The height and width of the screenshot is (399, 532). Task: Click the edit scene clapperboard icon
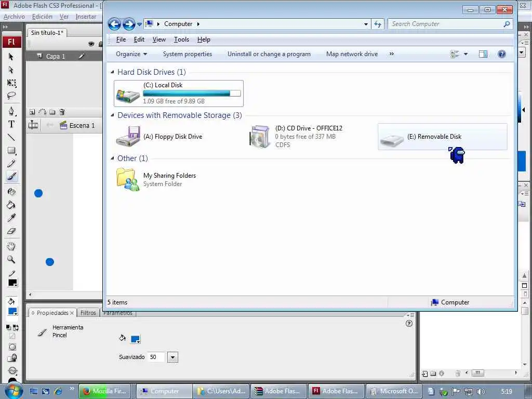[63, 125]
